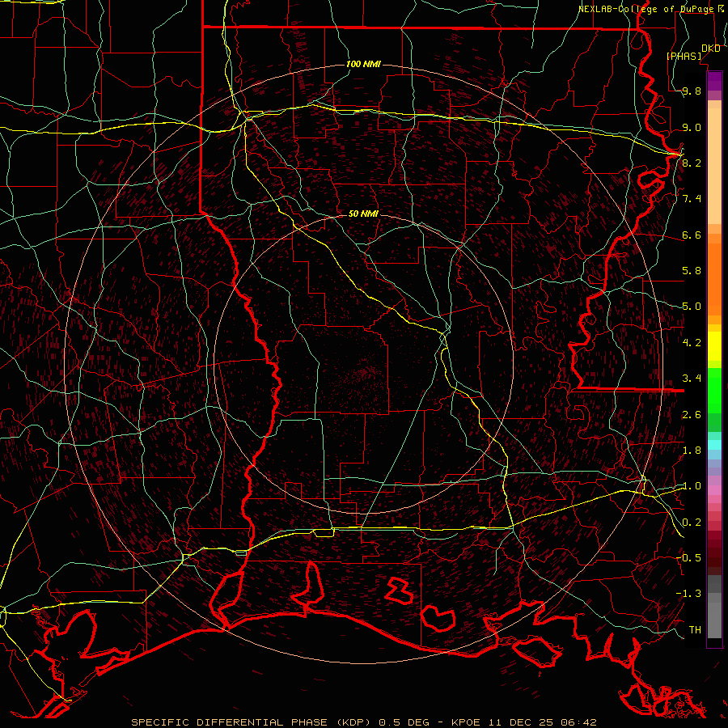Click the radar site clutter at ring center
This screenshot has height=728, width=728.
[364, 372]
